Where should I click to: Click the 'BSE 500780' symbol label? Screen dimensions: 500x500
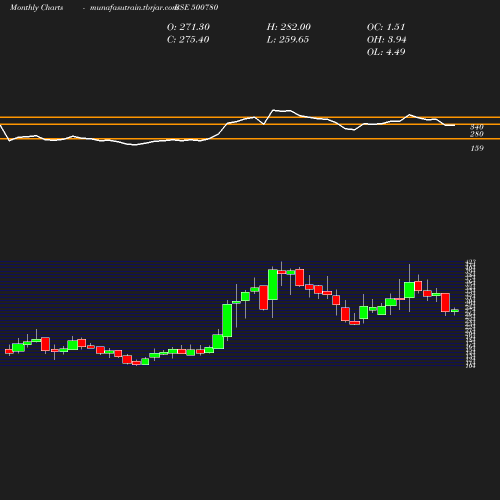(x=197, y=7)
